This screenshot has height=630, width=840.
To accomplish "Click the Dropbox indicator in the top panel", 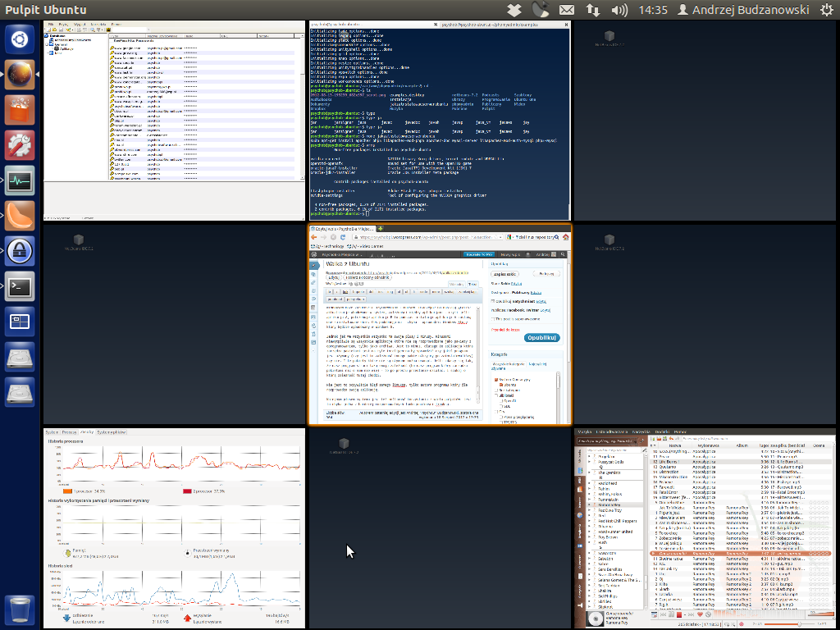I will click(x=513, y=10).
